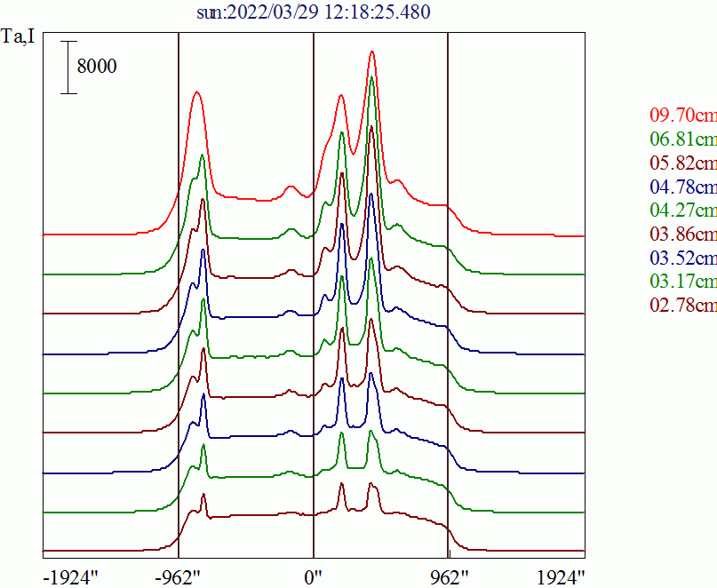The width and height of the screenshot is (717, 588).
Task: Select the 03.52cm legend entry
Action: point(683,258)
